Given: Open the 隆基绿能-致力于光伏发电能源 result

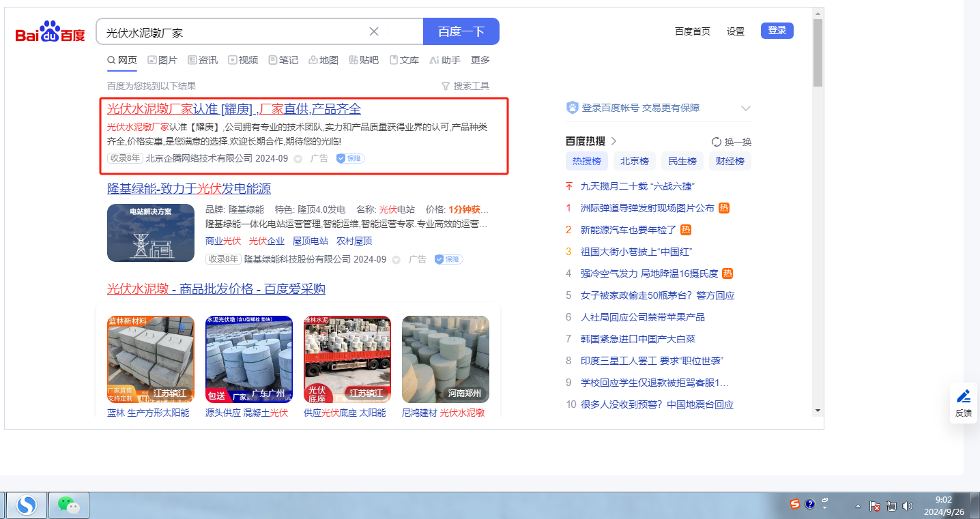Looking at the screenshot, I should (189, 188).
